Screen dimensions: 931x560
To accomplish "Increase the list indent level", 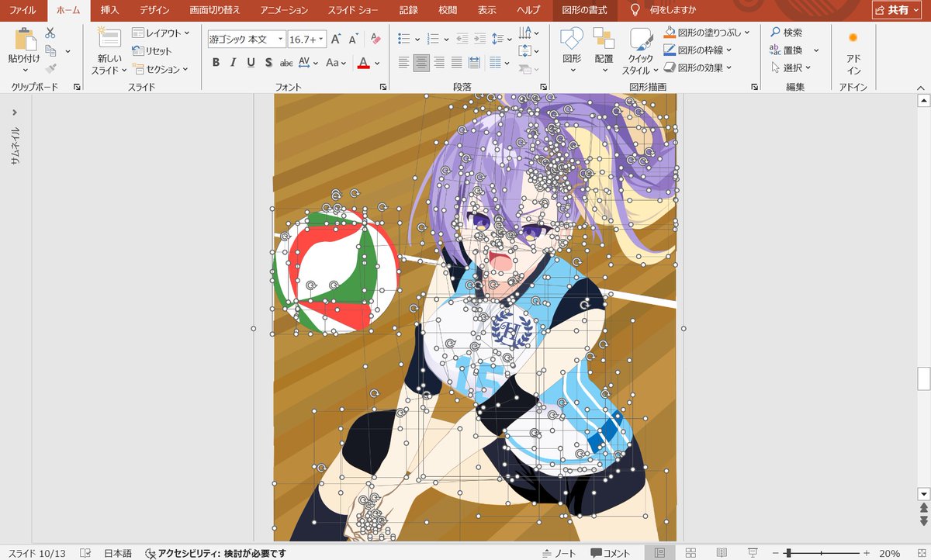I will click(x=480, y=39).
